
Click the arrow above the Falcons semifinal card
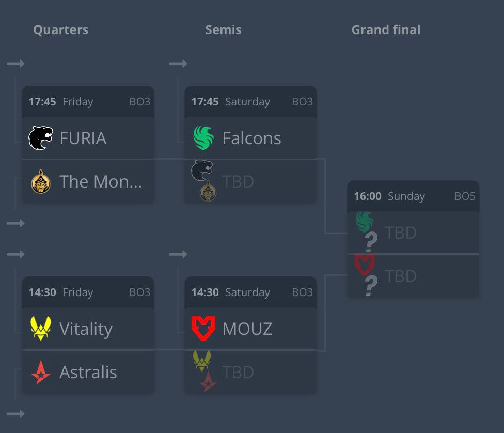(178, 63)
